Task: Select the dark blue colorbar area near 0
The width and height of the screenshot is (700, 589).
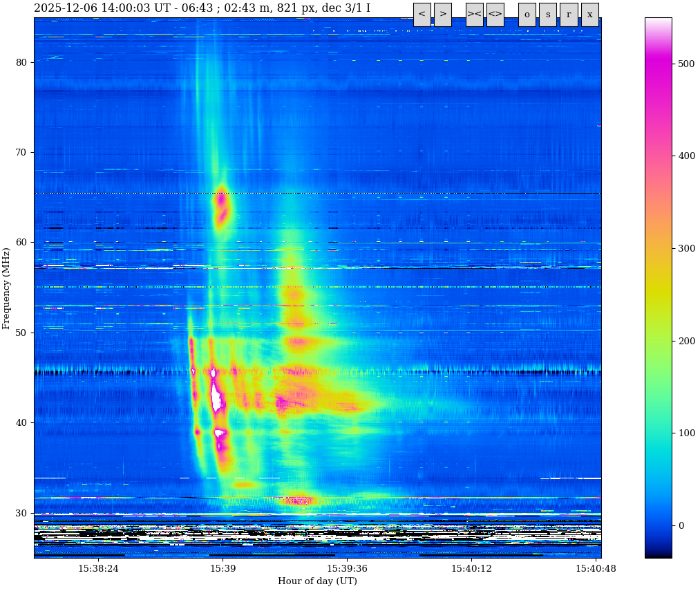Action: (x=657, y=525)
